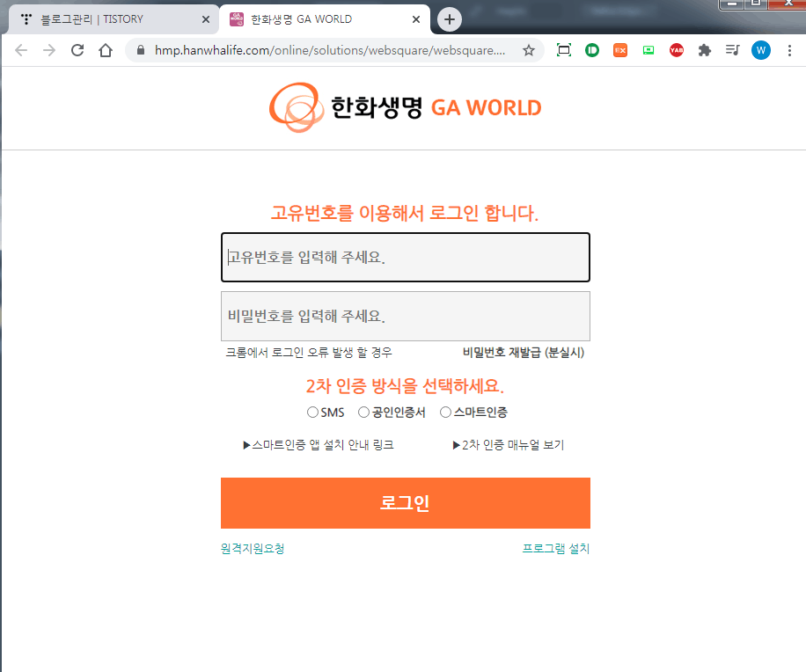
Task: View site security lock info
Action: [140, 50]
